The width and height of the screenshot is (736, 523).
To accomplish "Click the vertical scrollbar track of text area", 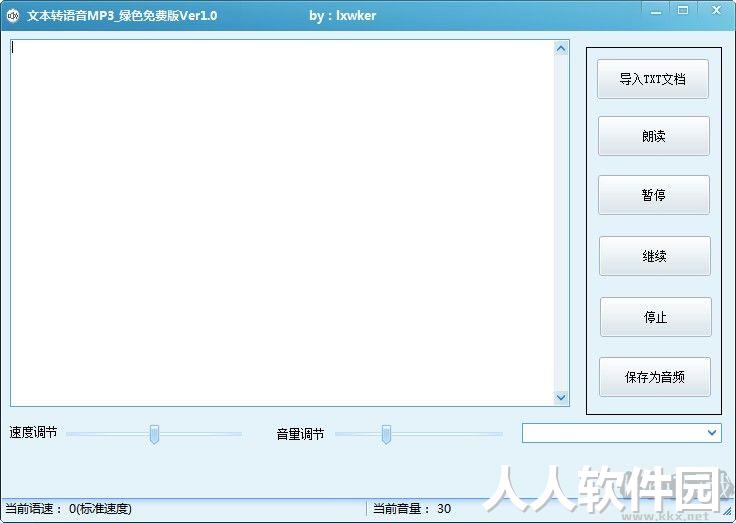I will [x=561, y=223].
